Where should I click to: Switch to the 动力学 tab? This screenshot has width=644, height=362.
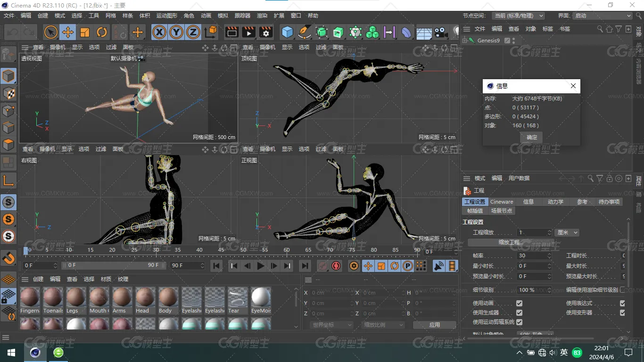(555, 202)
